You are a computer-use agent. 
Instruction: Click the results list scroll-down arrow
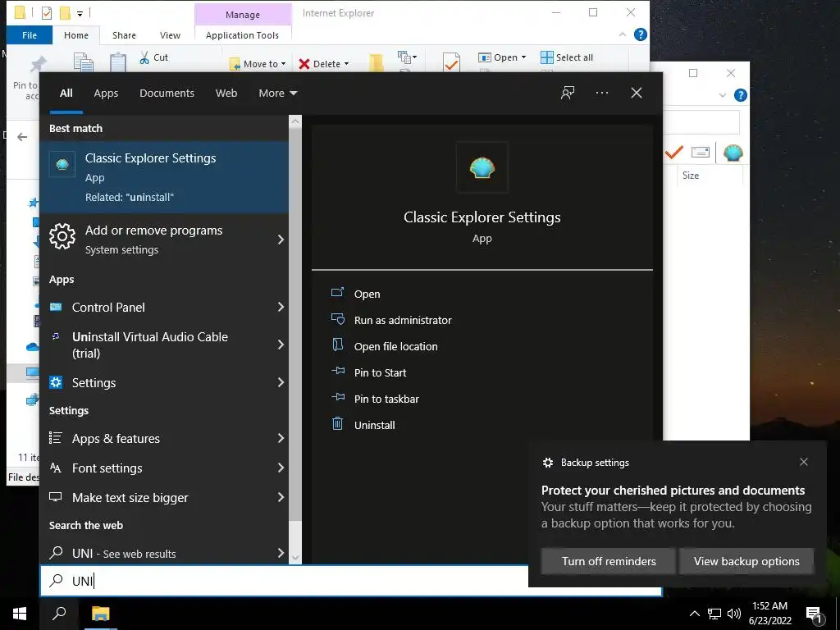coord(295,557)
